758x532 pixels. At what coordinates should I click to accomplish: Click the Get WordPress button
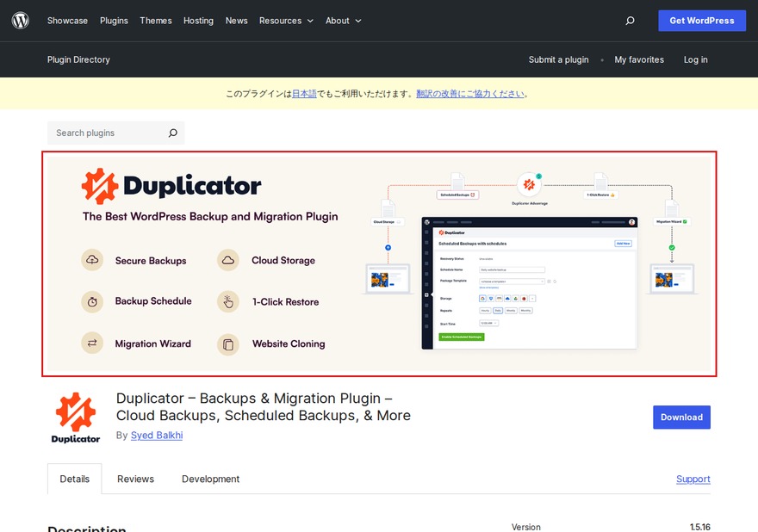coord(702,21)
